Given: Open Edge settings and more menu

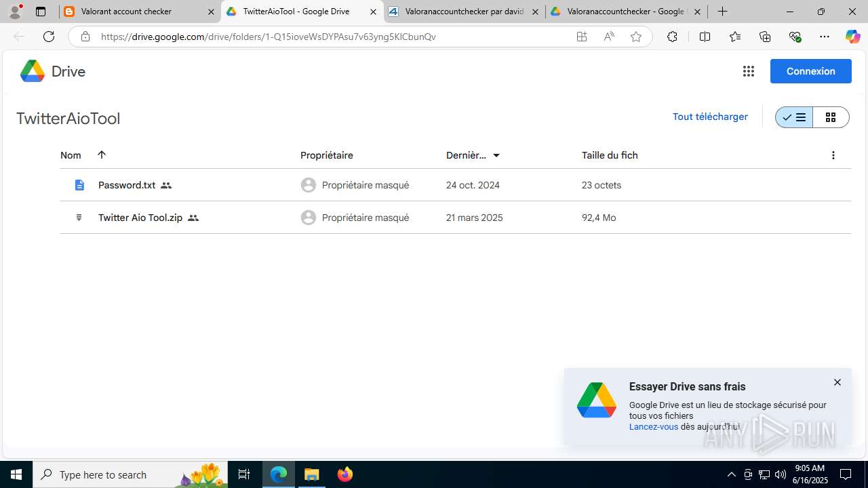Looking at the screenshot, I should click(825, 37).
